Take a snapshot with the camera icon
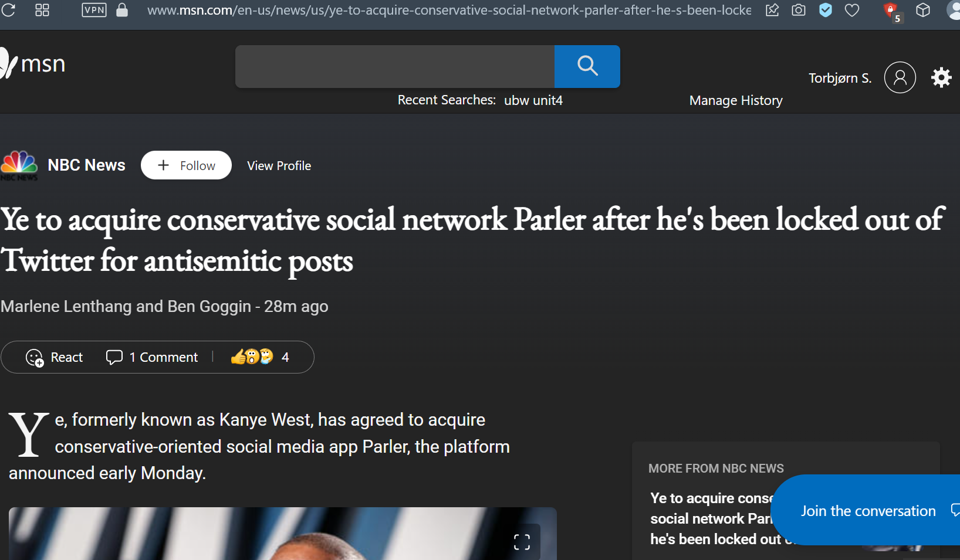Image resolution: width=960 pixels, height=560 pixels. point(799,10)
